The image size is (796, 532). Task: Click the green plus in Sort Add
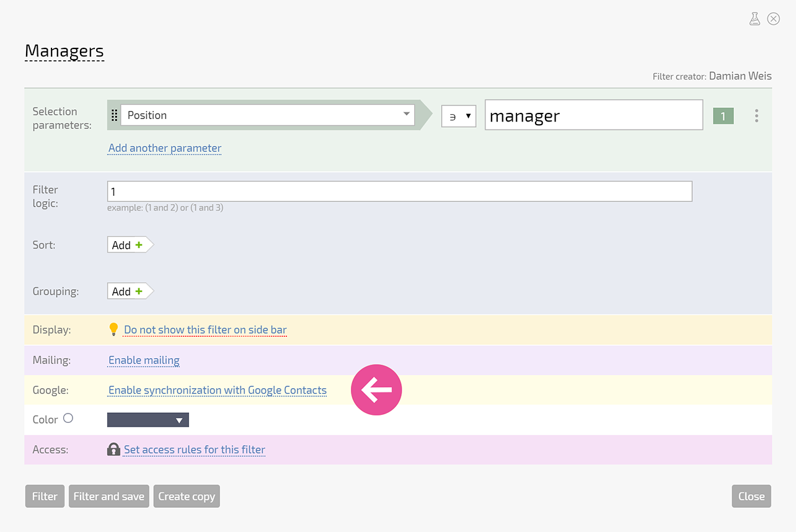tap(139, 245)
